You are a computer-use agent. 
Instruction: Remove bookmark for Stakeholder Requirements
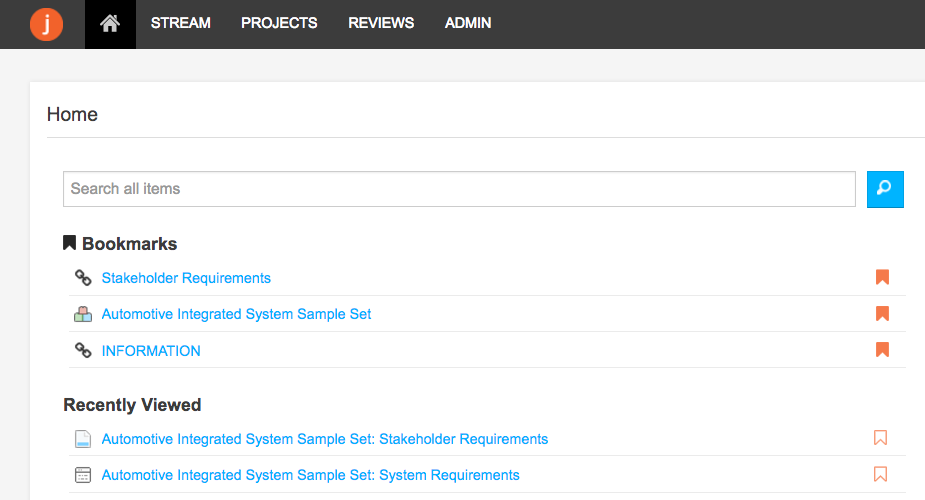[882, 277]
